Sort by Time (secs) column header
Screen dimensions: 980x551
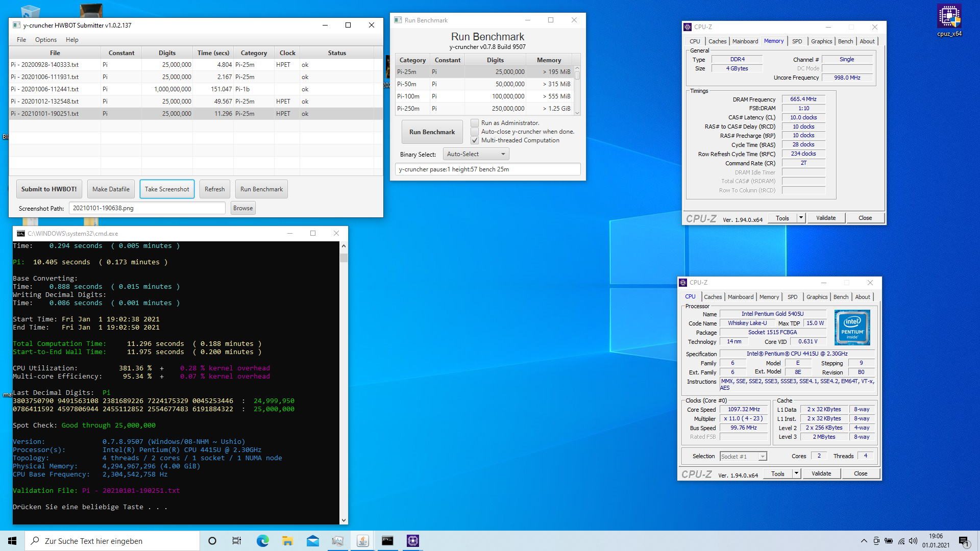click(x=213, y=53)
